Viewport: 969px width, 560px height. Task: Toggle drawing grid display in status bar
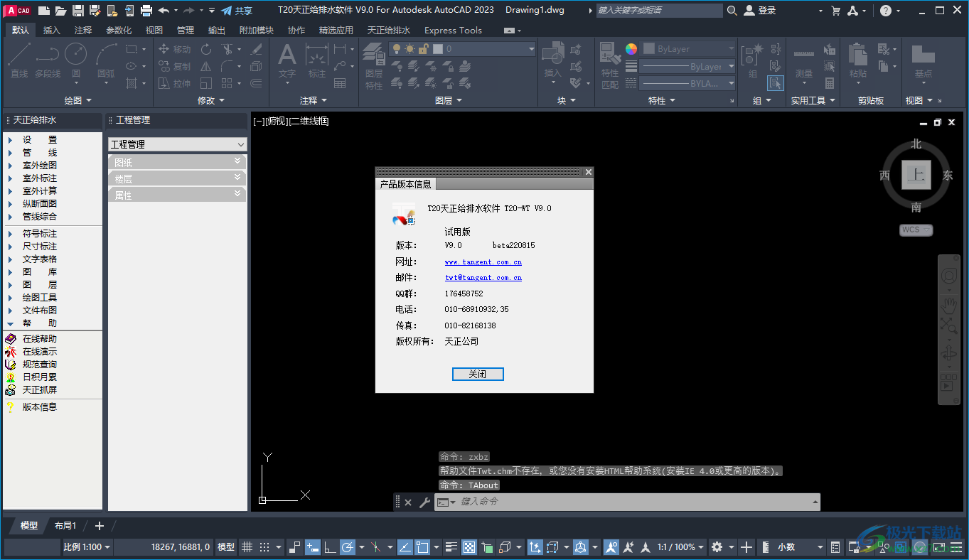pos(247,547)
